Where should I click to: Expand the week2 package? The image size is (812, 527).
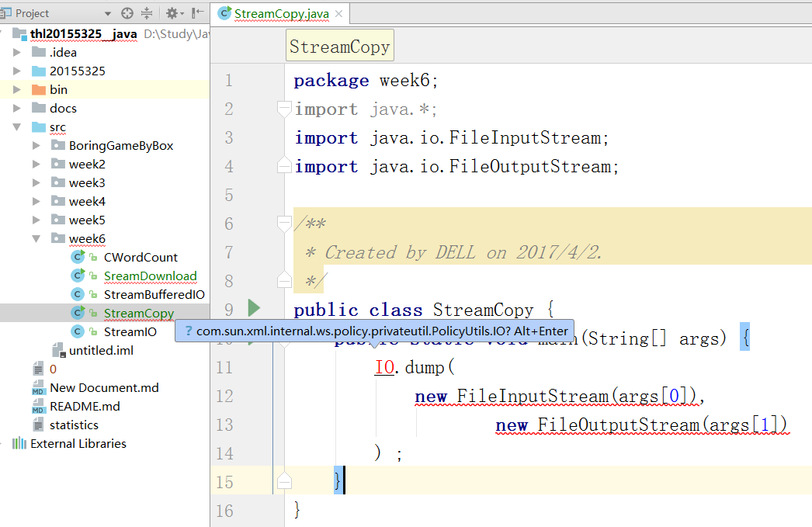36,164
